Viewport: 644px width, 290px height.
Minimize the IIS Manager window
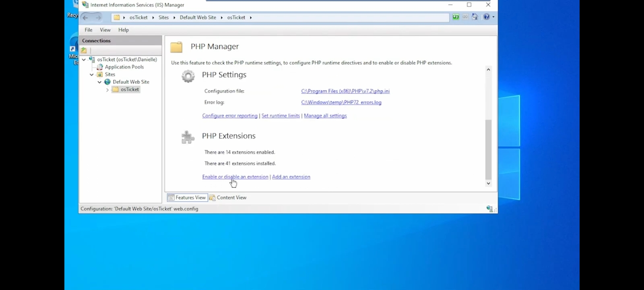[450, 5]
